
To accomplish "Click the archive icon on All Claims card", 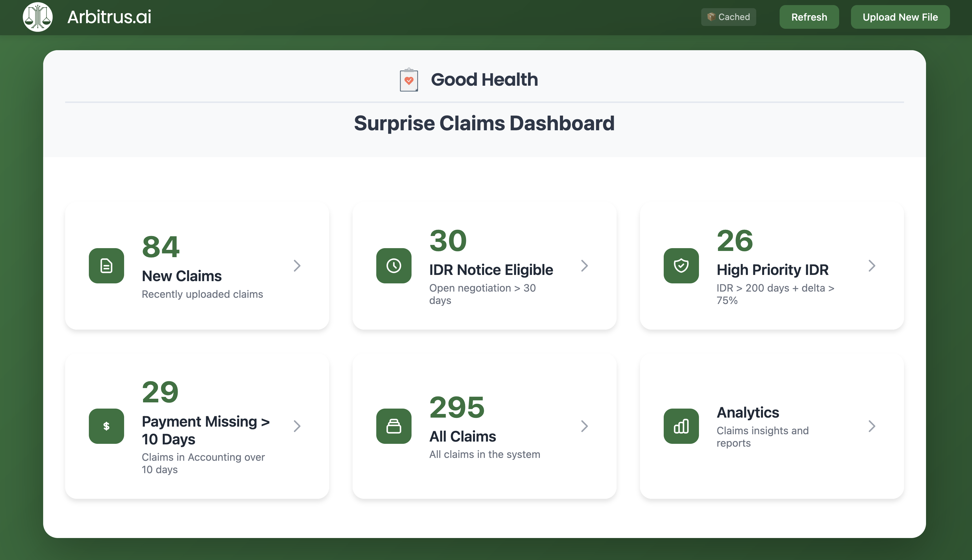I will (393, 426).
